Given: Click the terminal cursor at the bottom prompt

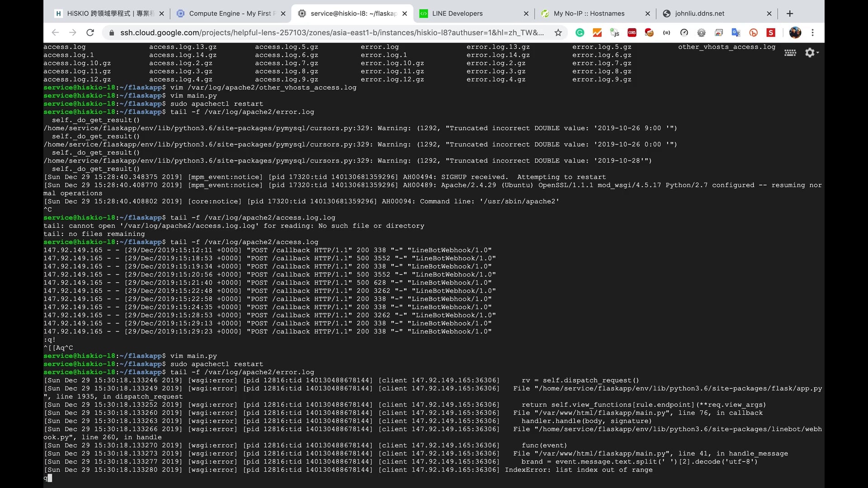Looking at the screenshot, I should click(x=50, y=478).
